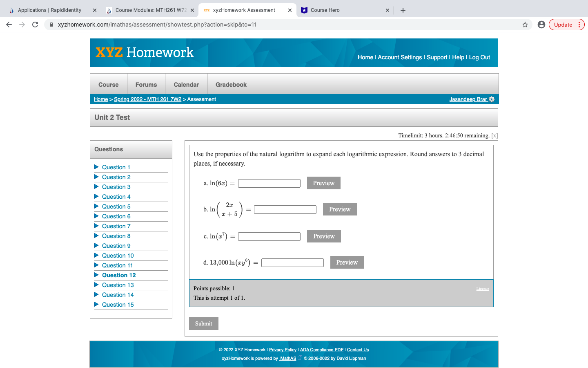The width and height of the screenshot is (588, 368).
Task: Submit the Unit 2 Test answers
Action: 203,323
